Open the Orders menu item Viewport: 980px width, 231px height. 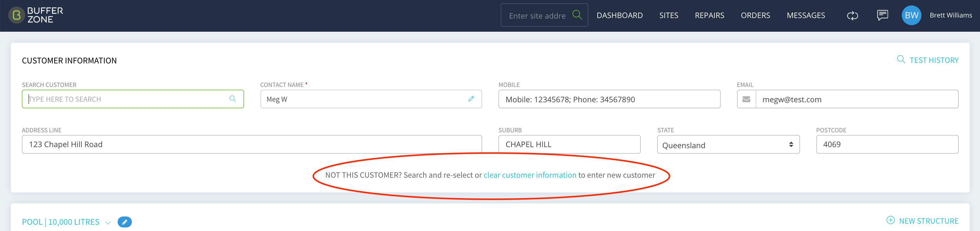[x=755, y=15]
